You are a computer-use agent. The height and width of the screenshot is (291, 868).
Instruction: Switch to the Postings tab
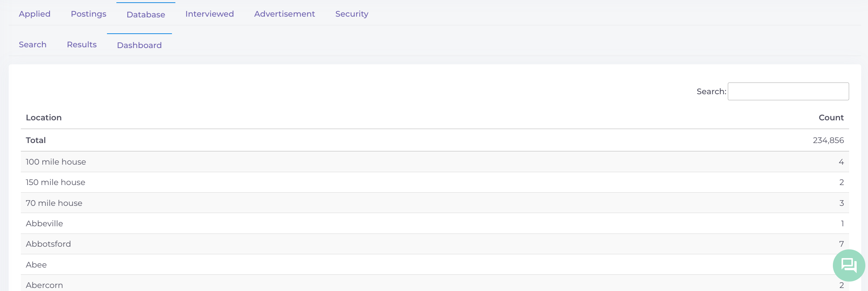click(x=88, y=14)
